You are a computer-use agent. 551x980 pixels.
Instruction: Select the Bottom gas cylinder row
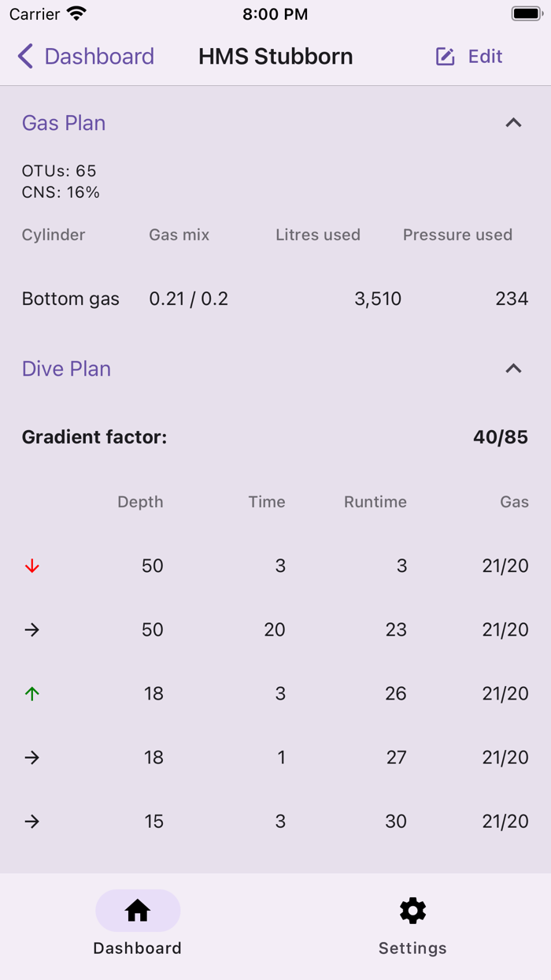[70, 299]
